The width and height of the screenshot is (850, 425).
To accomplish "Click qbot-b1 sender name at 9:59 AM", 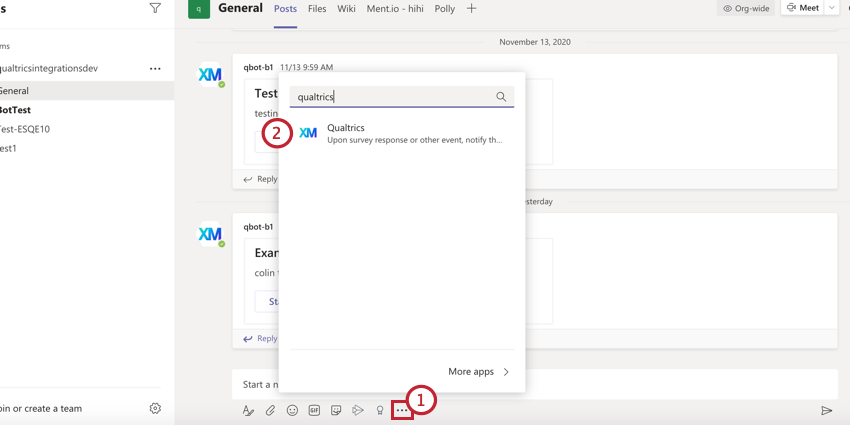I will tap(259, 67).
